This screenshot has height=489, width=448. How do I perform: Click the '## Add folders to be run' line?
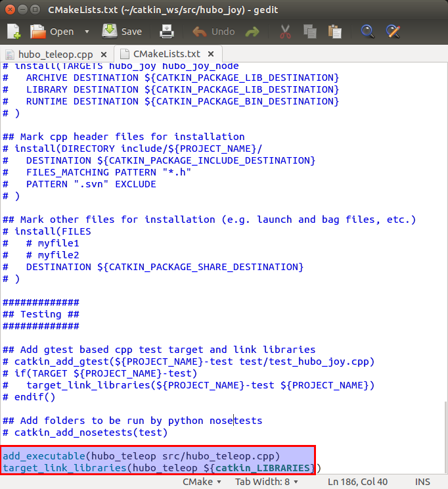click(x=133, y=421)
